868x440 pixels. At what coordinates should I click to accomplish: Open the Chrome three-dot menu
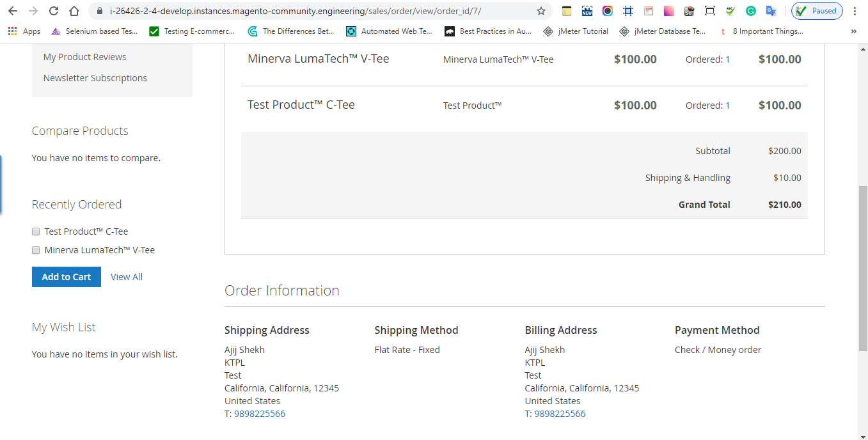click(x=855, y=11)
